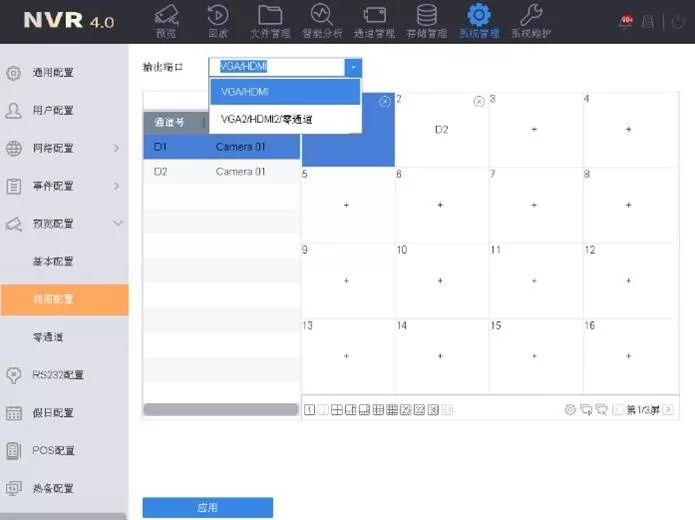
Task: Click the red alarm notification icon
Action: pos(627,21)
